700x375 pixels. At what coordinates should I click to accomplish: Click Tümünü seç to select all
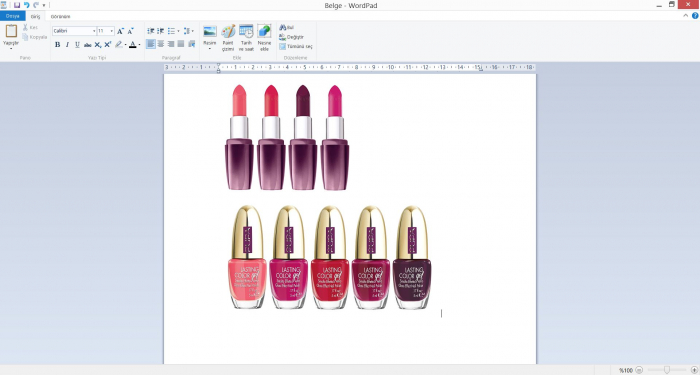[x=296, y=46]
